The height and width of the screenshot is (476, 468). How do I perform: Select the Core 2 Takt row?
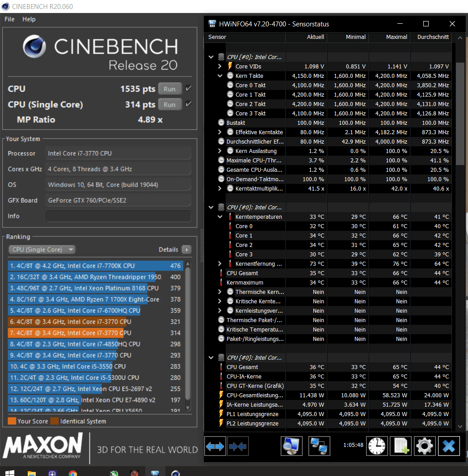pyautogui.click(x=329, y=104)
